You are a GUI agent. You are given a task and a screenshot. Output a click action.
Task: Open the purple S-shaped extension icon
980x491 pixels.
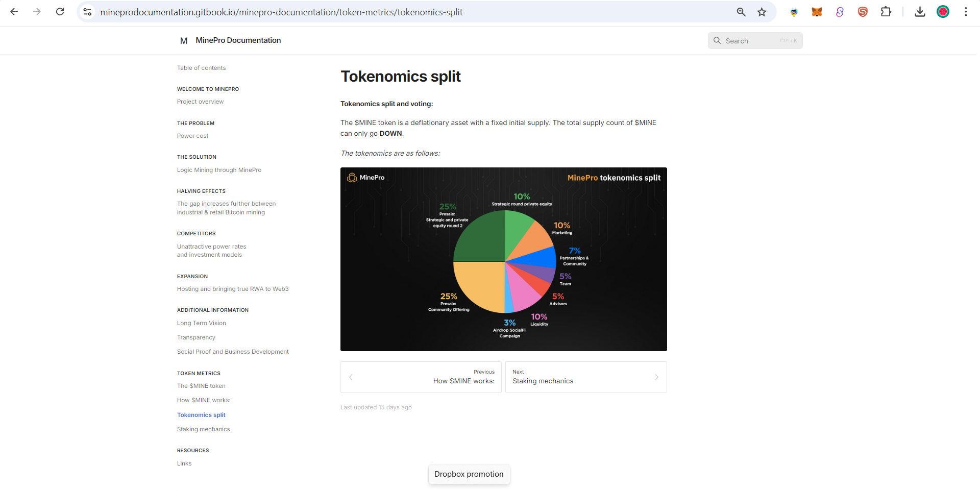[x=840, y=12]
